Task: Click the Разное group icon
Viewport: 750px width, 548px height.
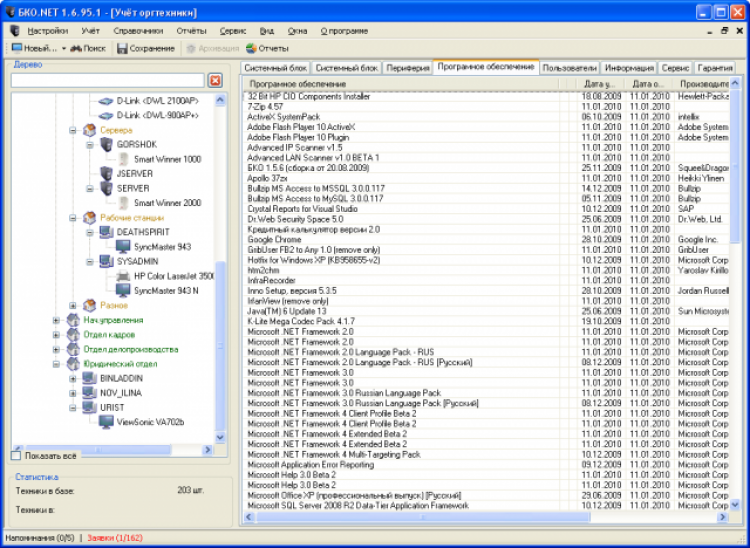Action: pyautogui.click(x=89, y=305)
